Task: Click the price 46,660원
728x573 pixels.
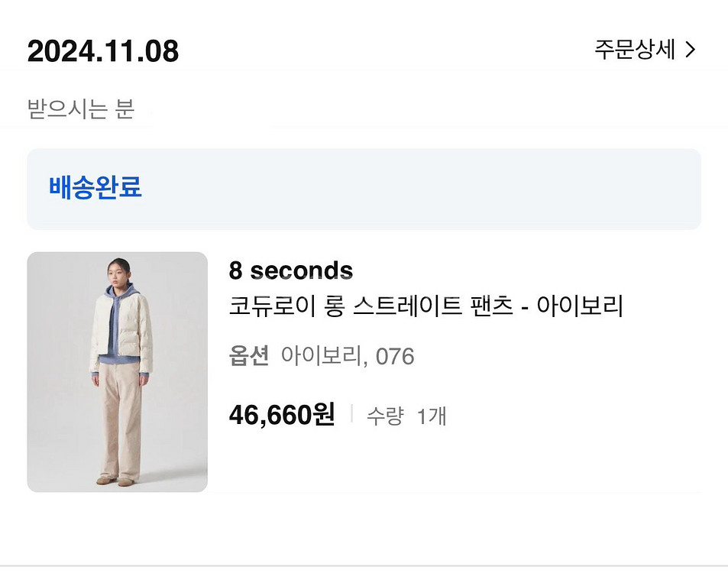Action: 282,415
